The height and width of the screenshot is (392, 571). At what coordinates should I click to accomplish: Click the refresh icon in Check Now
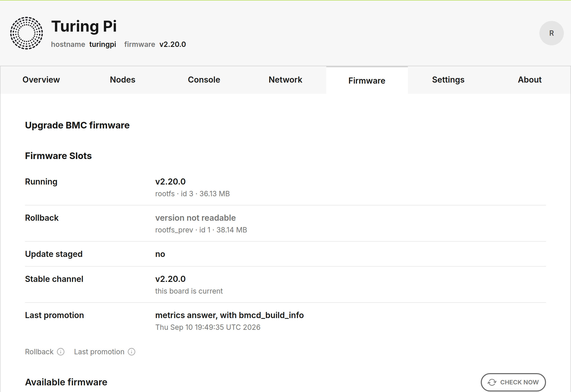point(492,382)
